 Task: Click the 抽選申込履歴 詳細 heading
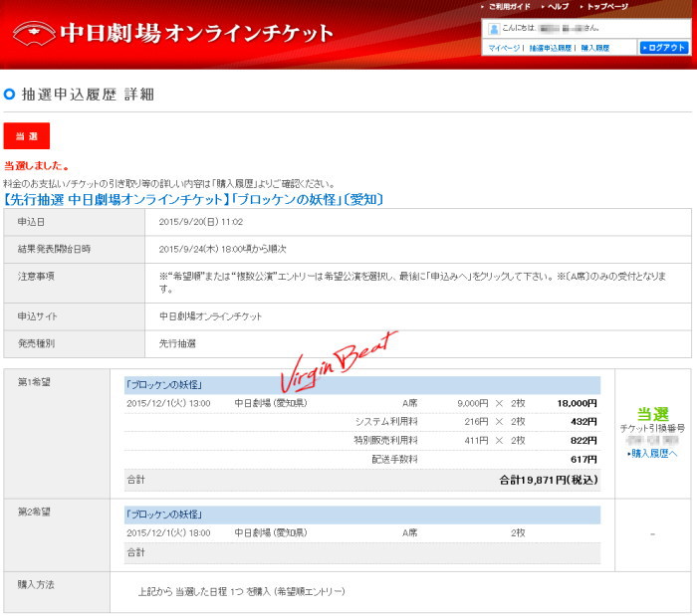pyautogui.click(x=88, y=95)
